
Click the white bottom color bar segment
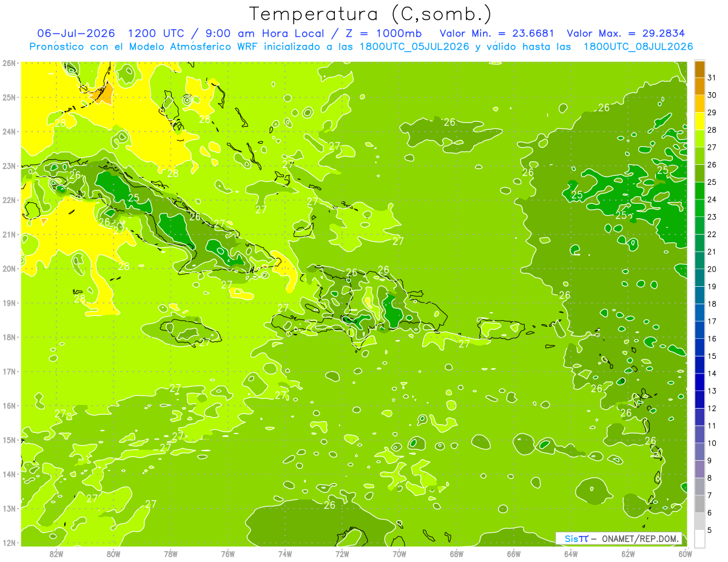699,538
